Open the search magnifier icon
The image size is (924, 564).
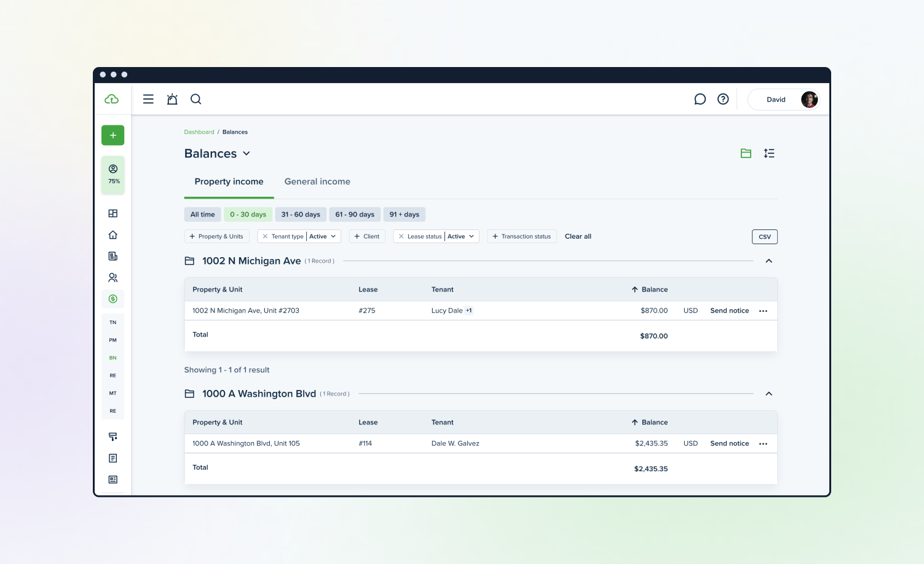coord(195,99)
